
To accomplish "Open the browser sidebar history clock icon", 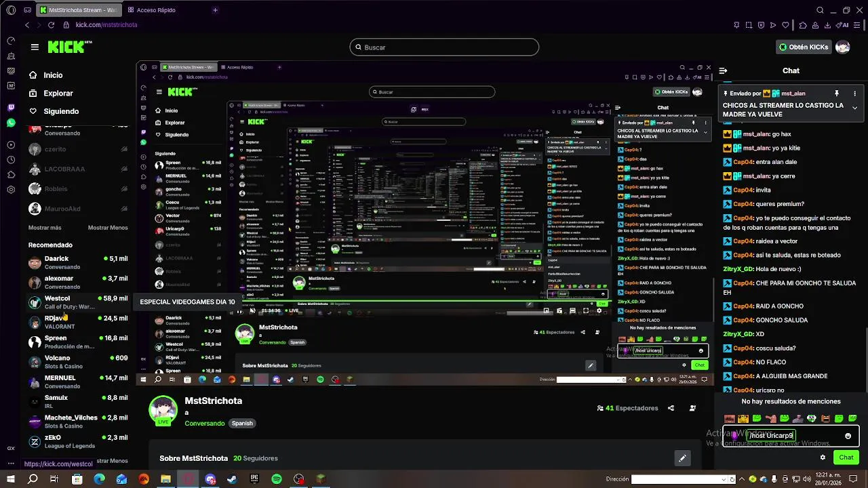I will pyautogui.click(x=11, y=160).
